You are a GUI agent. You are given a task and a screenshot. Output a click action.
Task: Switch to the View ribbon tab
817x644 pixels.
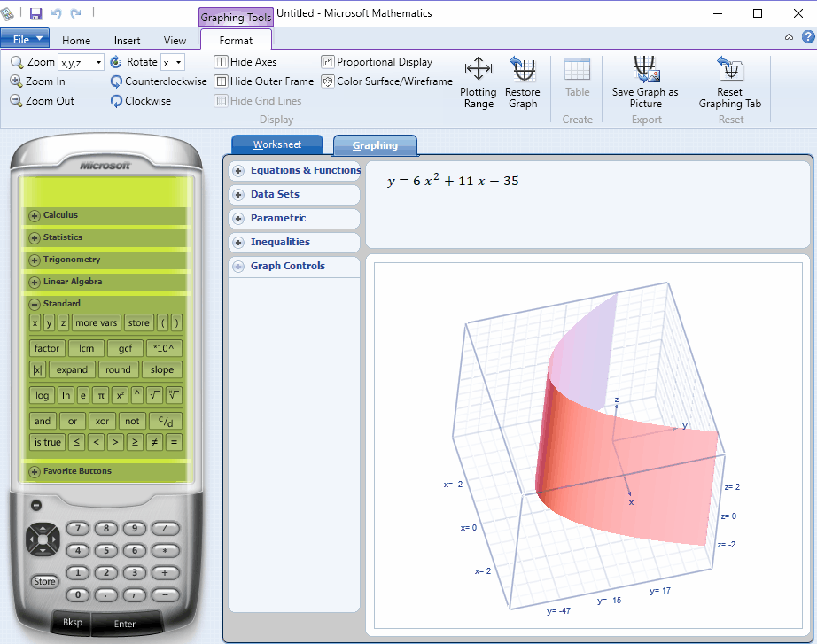click(175, 40)
